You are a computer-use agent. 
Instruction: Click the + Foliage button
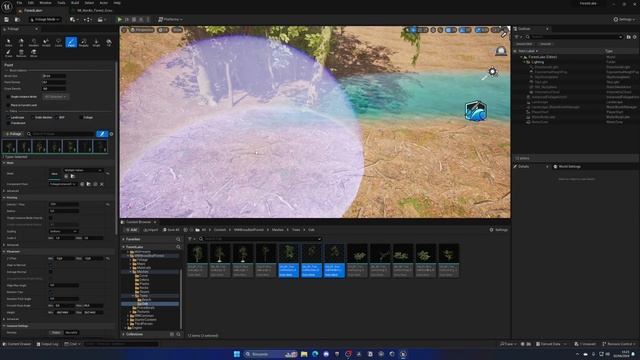pos(13,134)
